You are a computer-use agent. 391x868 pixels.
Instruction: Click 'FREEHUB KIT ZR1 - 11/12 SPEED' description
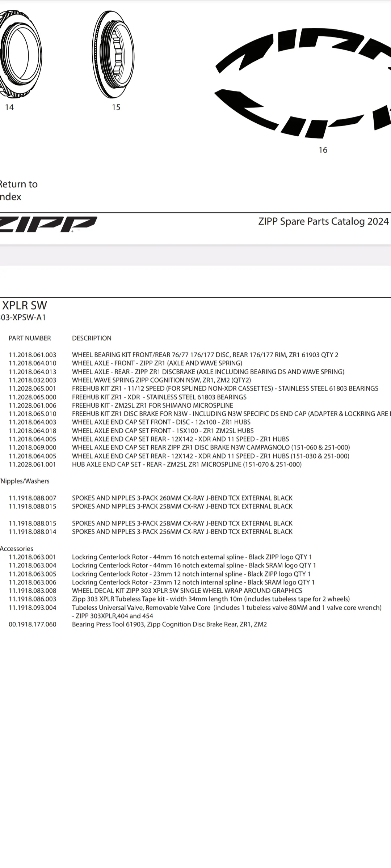coord(225,388)
